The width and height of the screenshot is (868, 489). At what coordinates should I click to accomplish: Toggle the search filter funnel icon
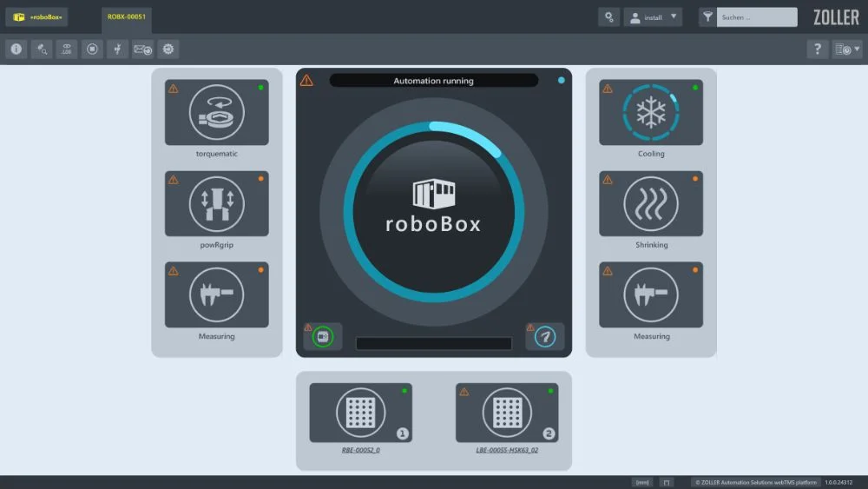(707, 17)
